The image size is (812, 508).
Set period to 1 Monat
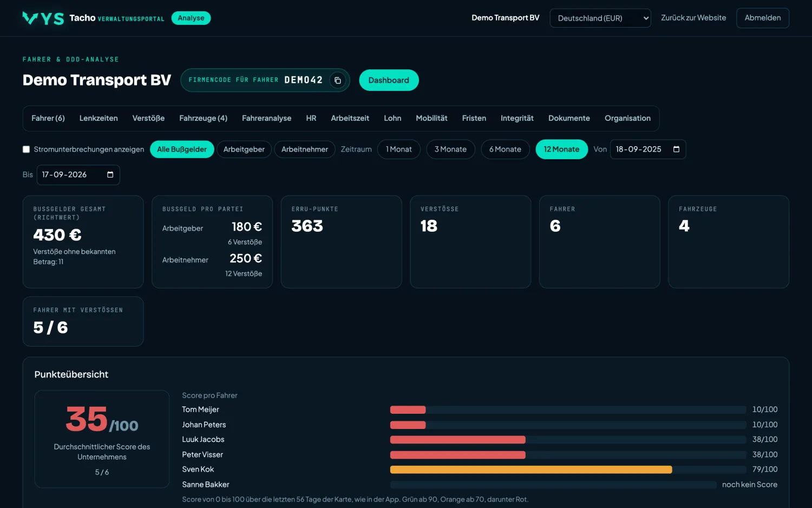click(399, 149)
